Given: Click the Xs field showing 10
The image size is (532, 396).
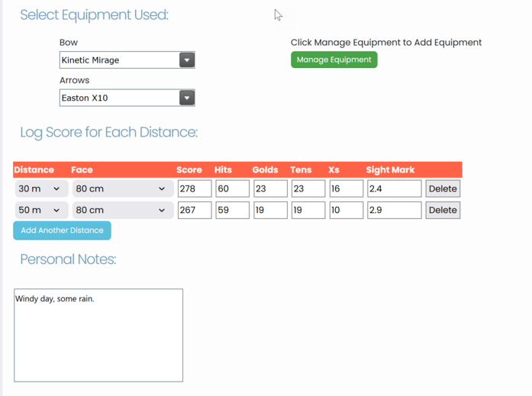Looking at the screenshot, I should coord(347,210).
